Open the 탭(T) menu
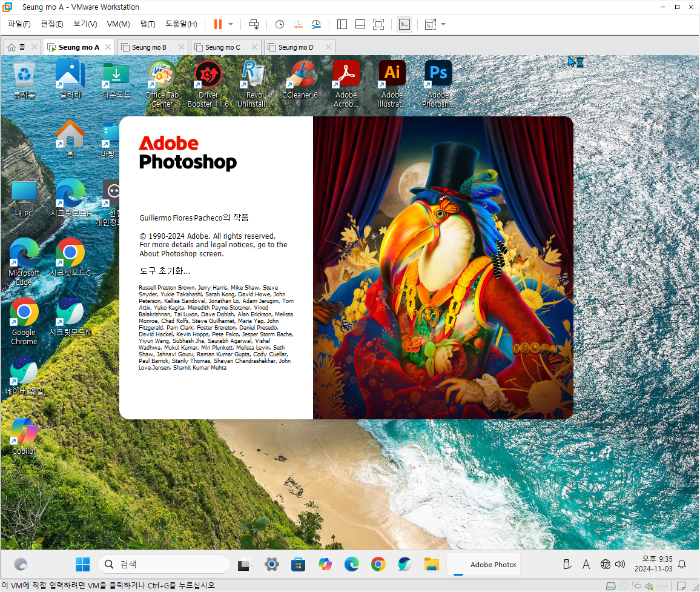 [148, 24]
